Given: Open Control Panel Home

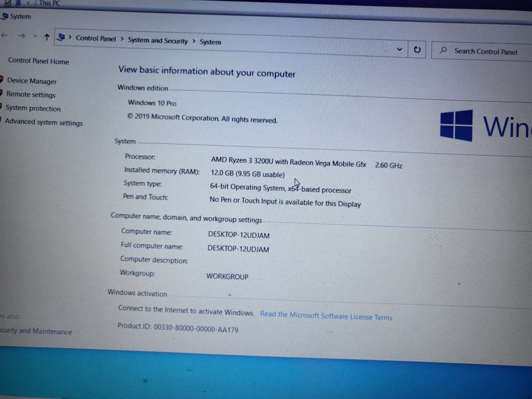Looking at the screenshot, I should coord(38,61).
